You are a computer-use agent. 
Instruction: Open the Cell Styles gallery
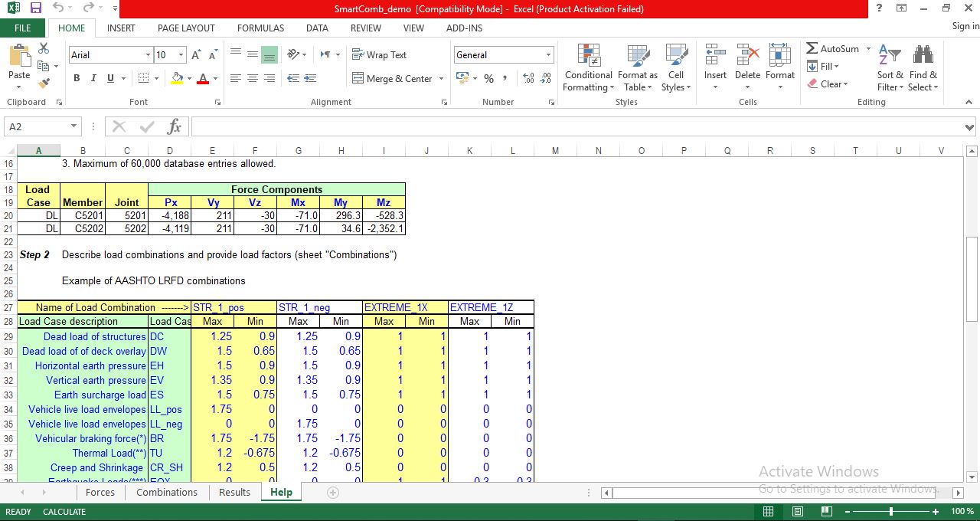[x=675, y=67]
